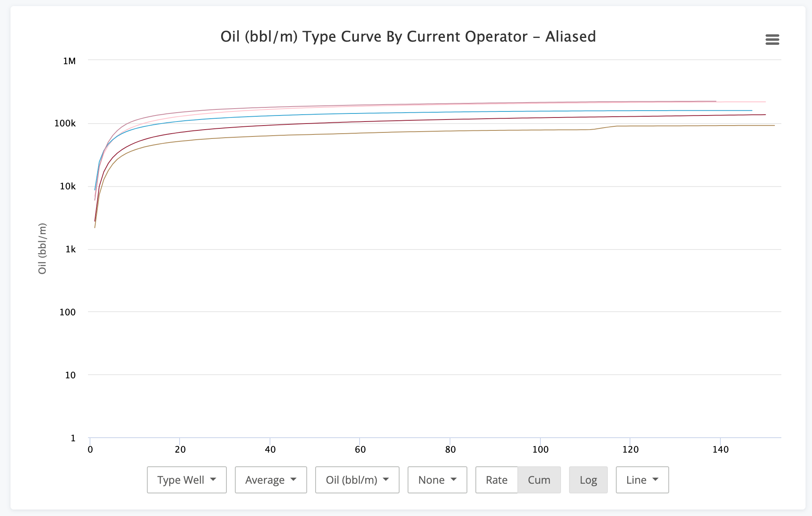Open the Oil (bbl/m) metric dropdown
Viewport: 812px width, 516px height.
pos(357,480)
